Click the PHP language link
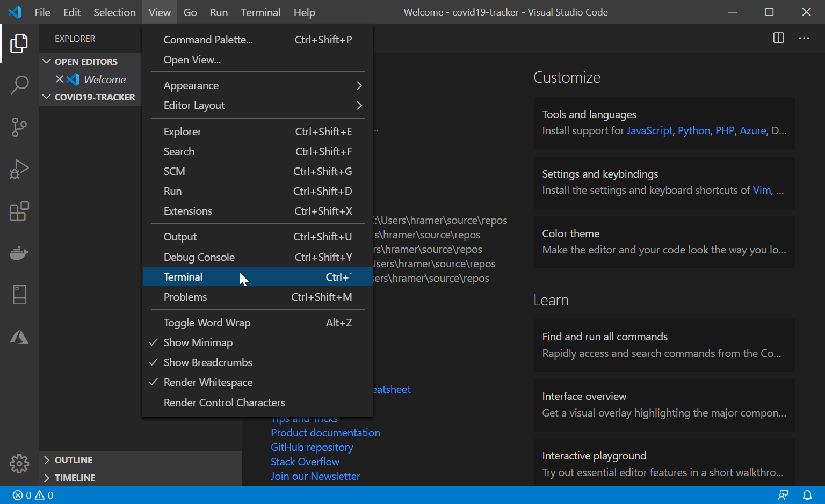 click(x=725, y=130)
